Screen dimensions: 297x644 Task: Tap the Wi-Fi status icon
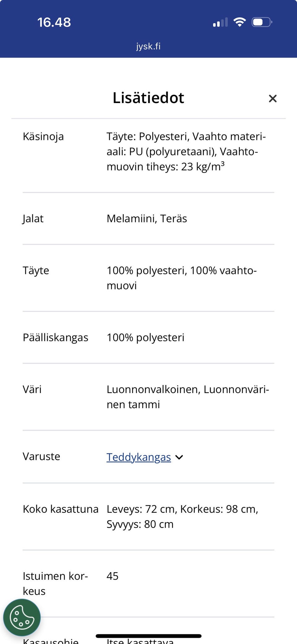[x=239, y=22]
